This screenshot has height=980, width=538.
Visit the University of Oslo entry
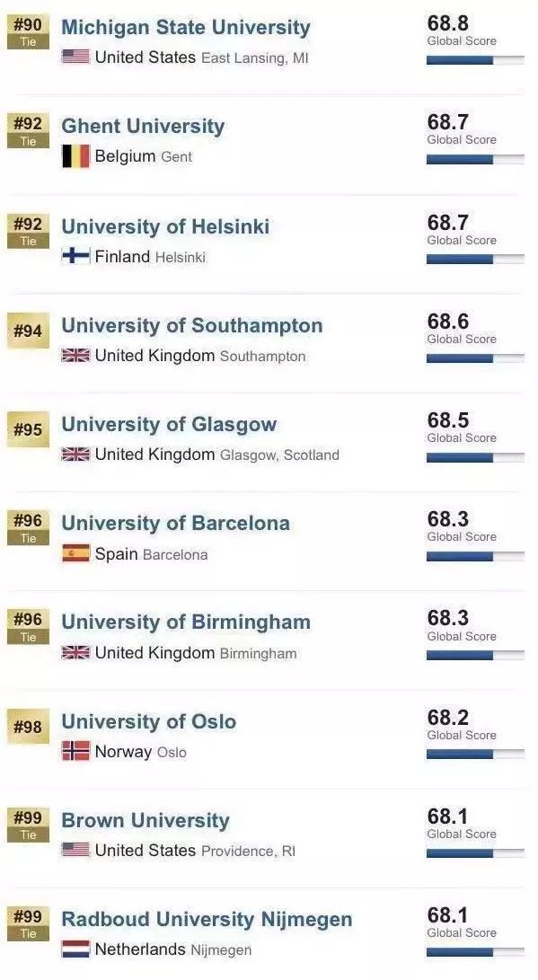pyautogui.click(x=149, y=721)
